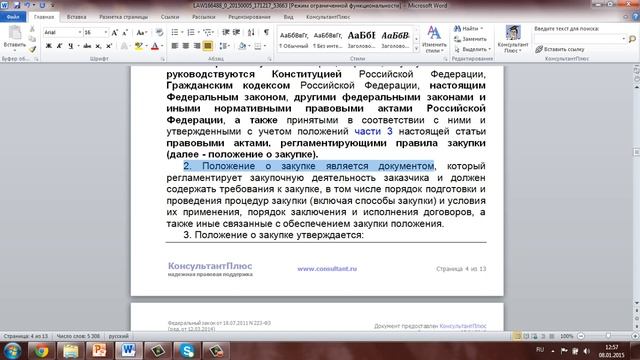
Task: Apply the Обычный style
Action: [x=294, y=40]
